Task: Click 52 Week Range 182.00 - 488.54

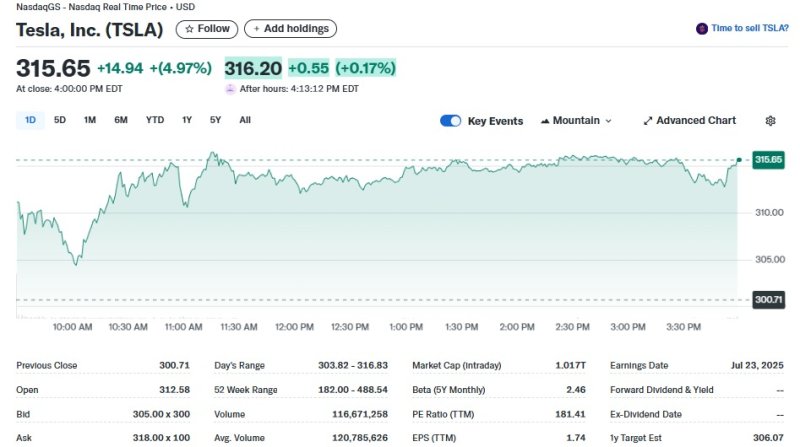Action: point(353,390)
